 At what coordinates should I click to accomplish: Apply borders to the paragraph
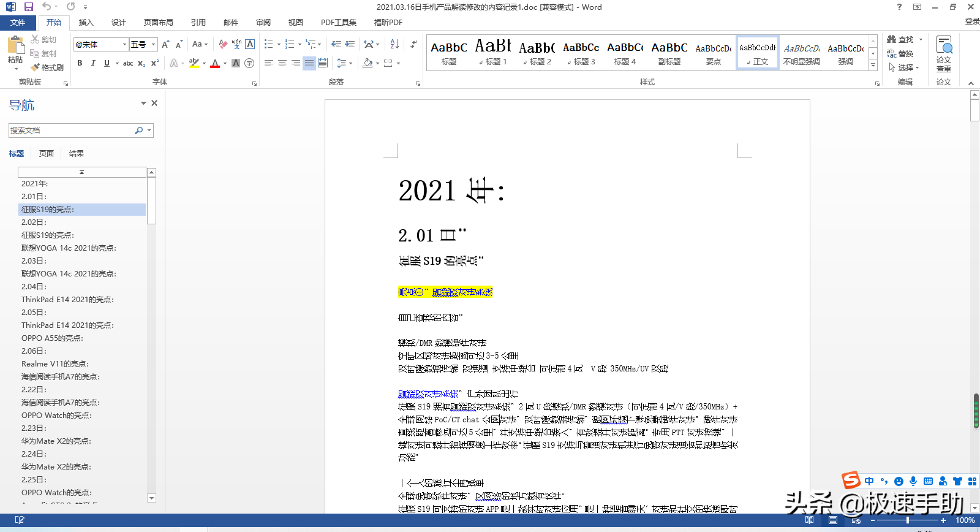point(388,63)
